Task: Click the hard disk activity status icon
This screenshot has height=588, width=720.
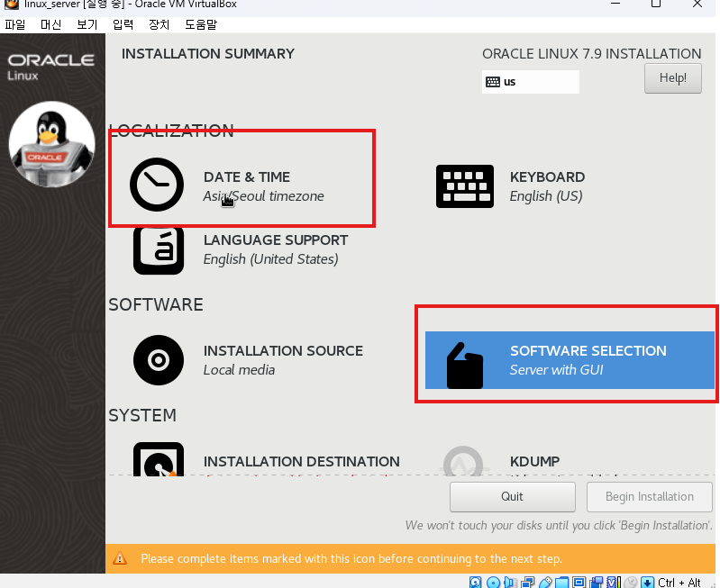Action: [475, 582]
